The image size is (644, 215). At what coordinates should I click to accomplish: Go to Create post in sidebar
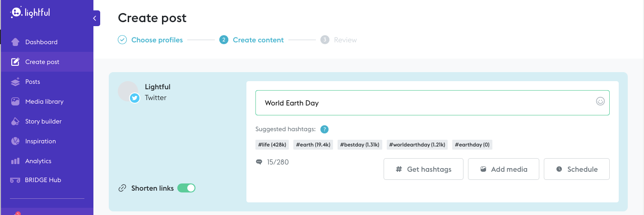tap(42, 62)
